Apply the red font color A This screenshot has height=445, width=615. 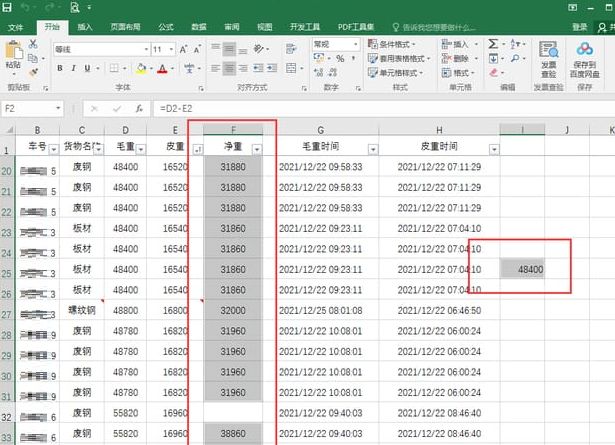[162, 69]
